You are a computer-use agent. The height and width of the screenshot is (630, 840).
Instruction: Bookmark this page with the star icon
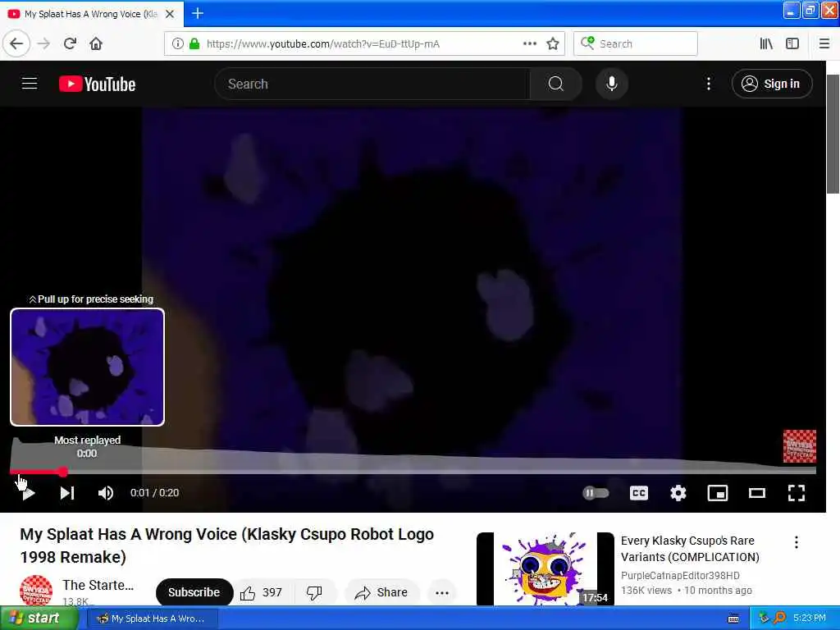(x=553, y=43)
